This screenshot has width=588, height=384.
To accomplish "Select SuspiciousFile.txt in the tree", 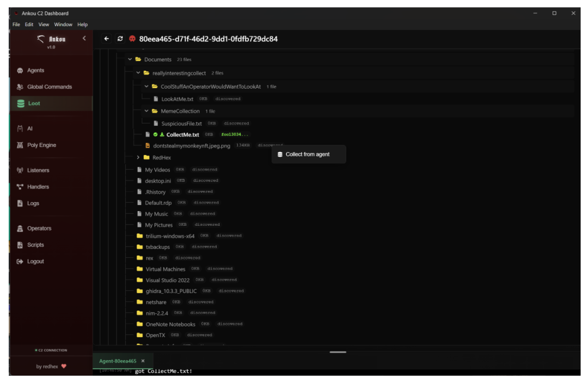I will pyautogui.click(x=181, y=123).
